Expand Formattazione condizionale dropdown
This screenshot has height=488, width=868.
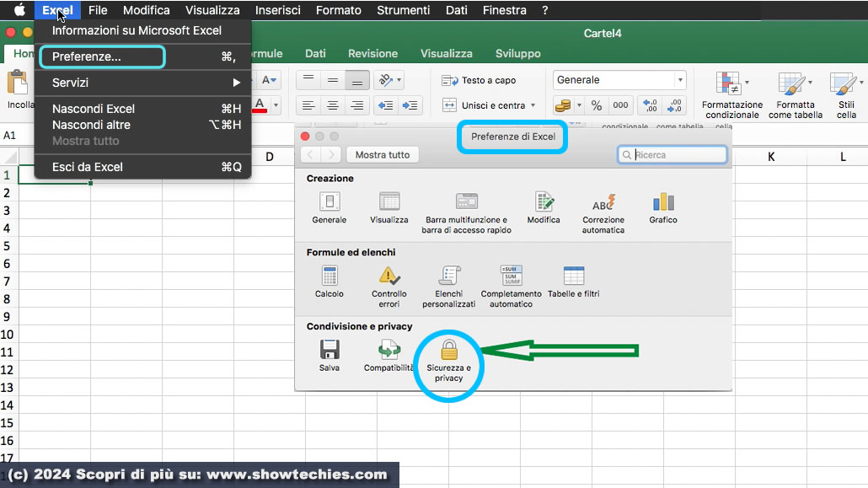click(747, 83)
